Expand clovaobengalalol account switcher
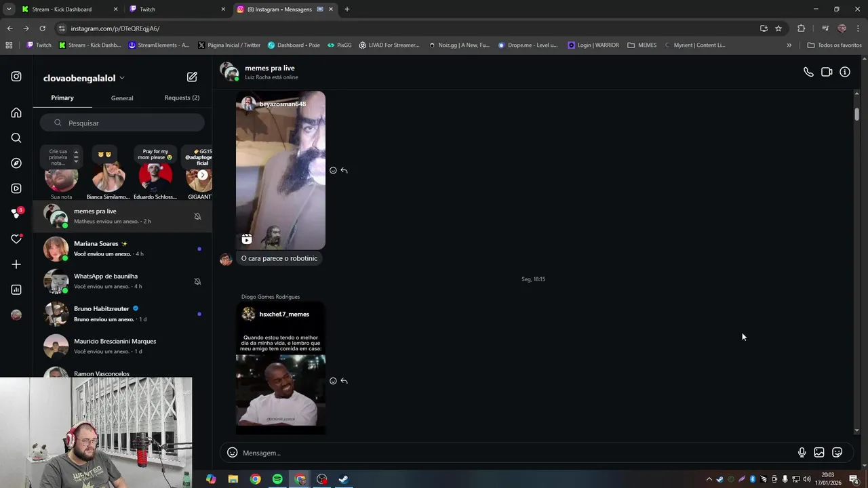The image size is (868, 488). pyautogui.click(x=84, y=78)
